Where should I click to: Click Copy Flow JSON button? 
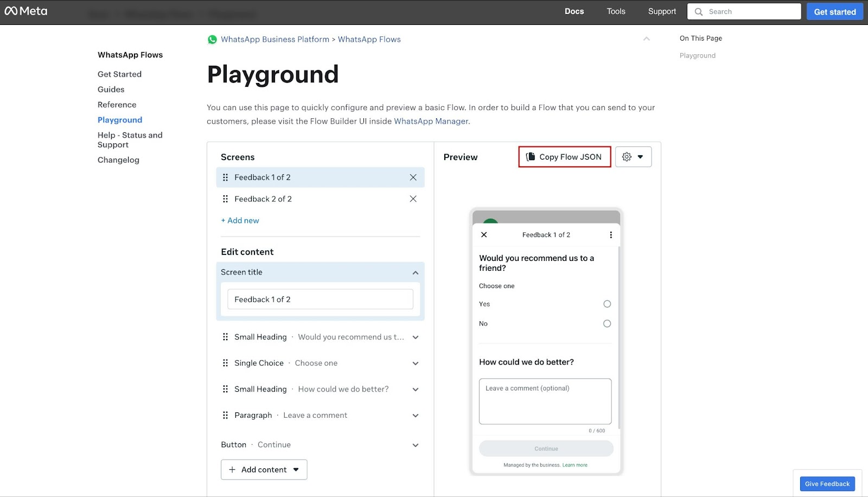coord(565,157)
